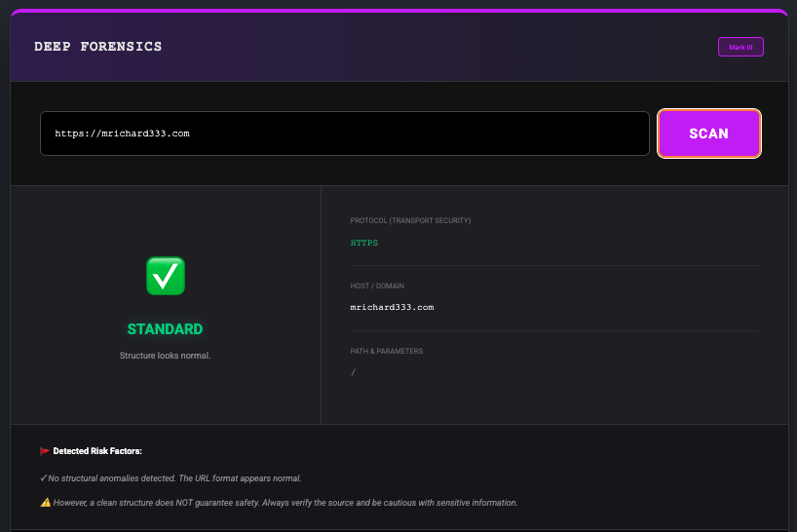Viewport: 797px width, 532px height.
Task: Click the mrichard333.com value under Host / Domain
Action: 392,307
